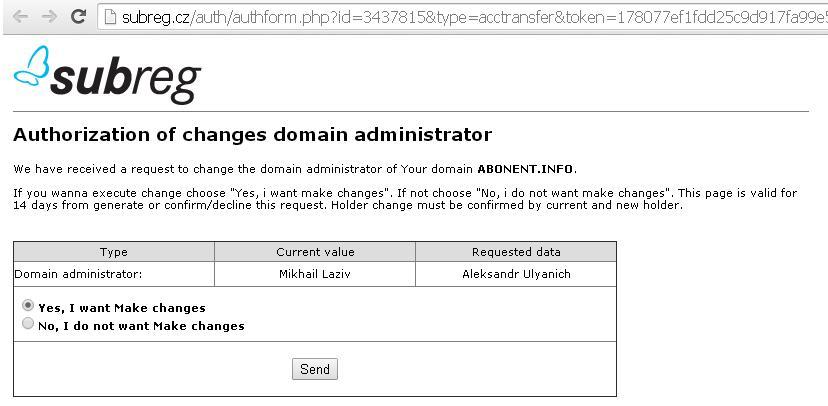
Task: Click the "Type" column header
Action: [114, 252]
